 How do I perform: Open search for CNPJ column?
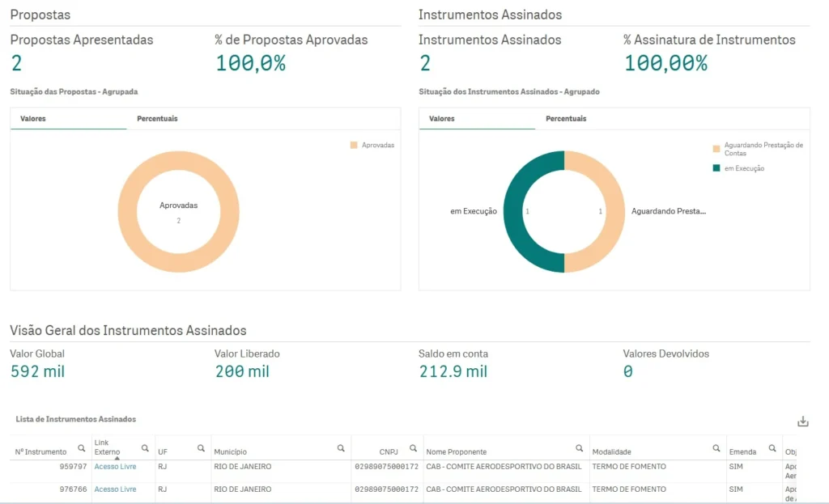click(413, 447)
